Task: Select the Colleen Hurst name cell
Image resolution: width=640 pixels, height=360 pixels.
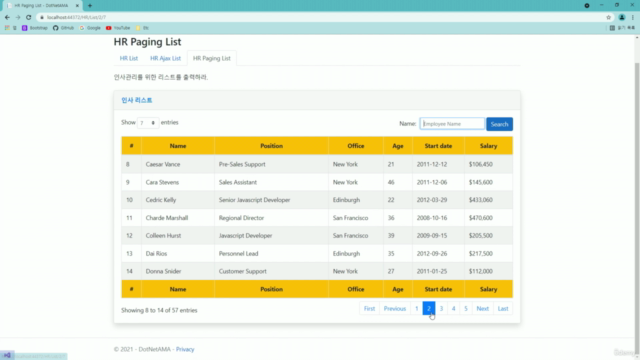Action: pos(178,236)
